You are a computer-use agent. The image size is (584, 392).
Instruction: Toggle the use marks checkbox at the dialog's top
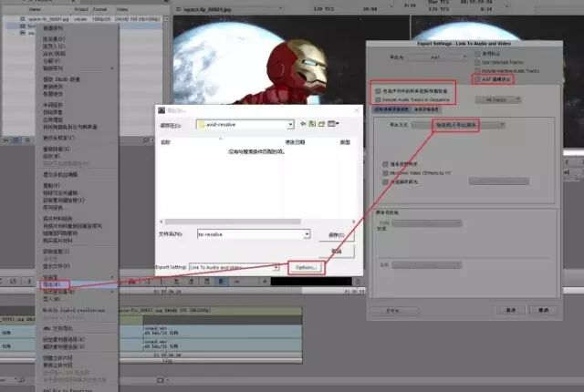(x=477, y=54)
